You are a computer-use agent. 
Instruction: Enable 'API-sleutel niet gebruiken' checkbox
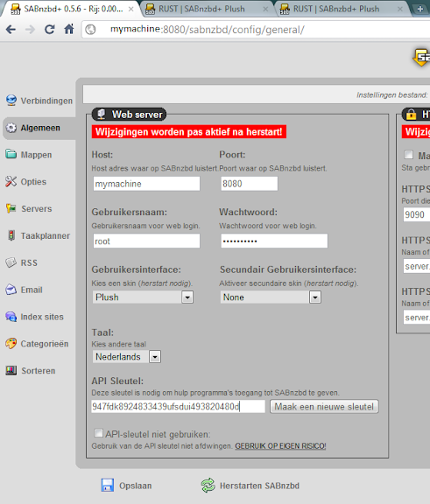coord(98,433)
